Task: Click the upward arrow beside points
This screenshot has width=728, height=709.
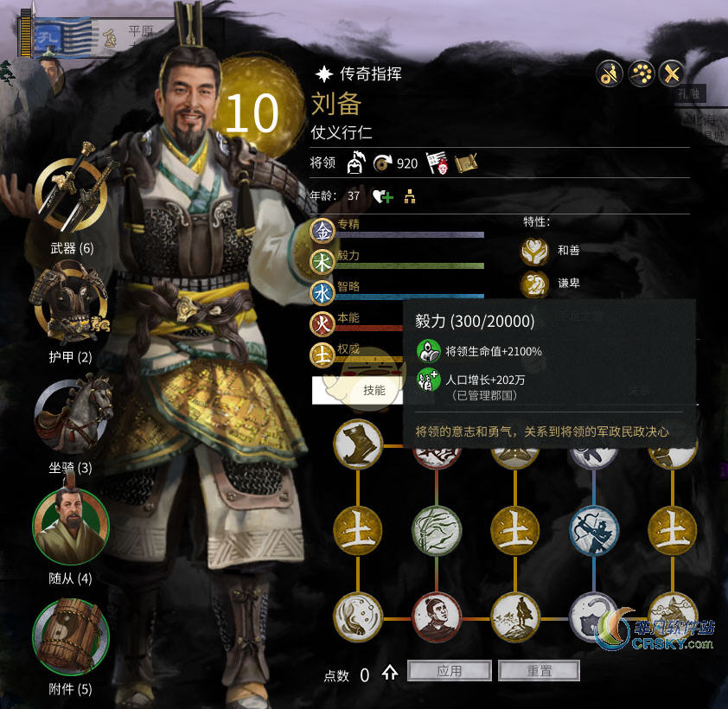Action: (390, 673)
